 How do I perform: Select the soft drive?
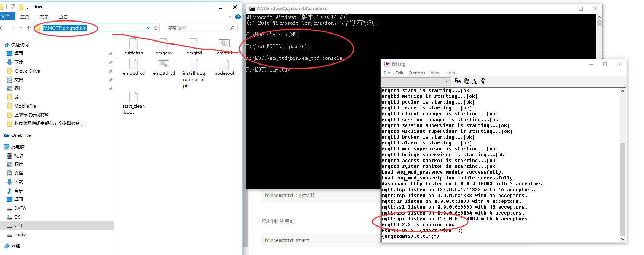click(56, 225)
